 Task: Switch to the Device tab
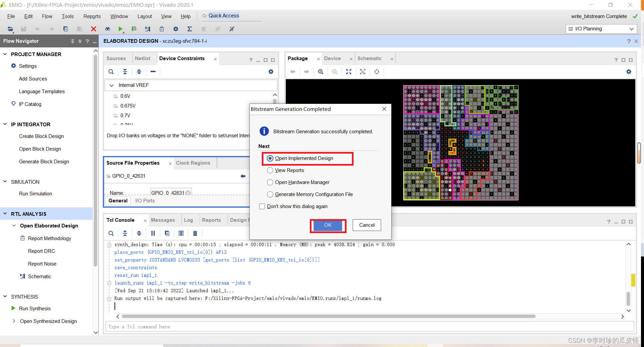click(333, 58)
